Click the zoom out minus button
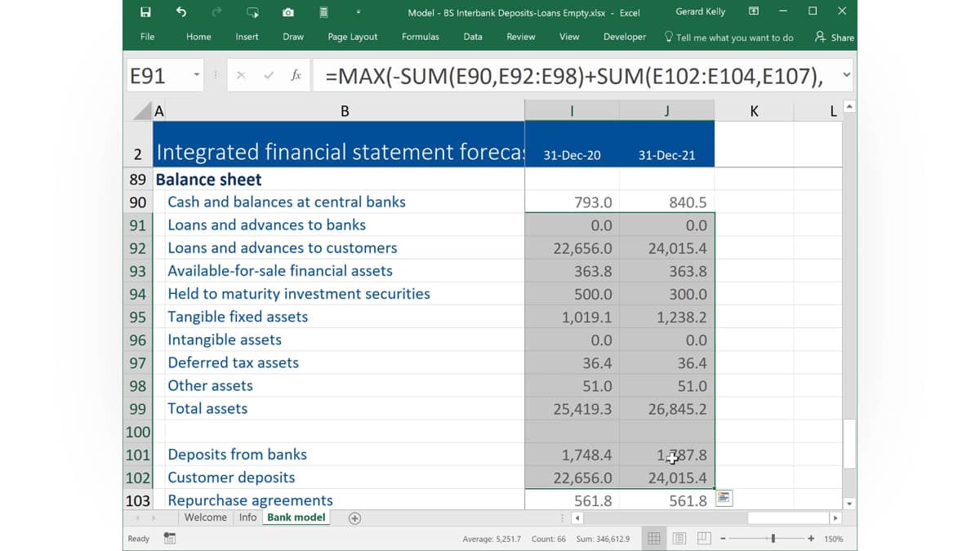Viewport: 980px width, 551px height. click(x=723, y=539)
